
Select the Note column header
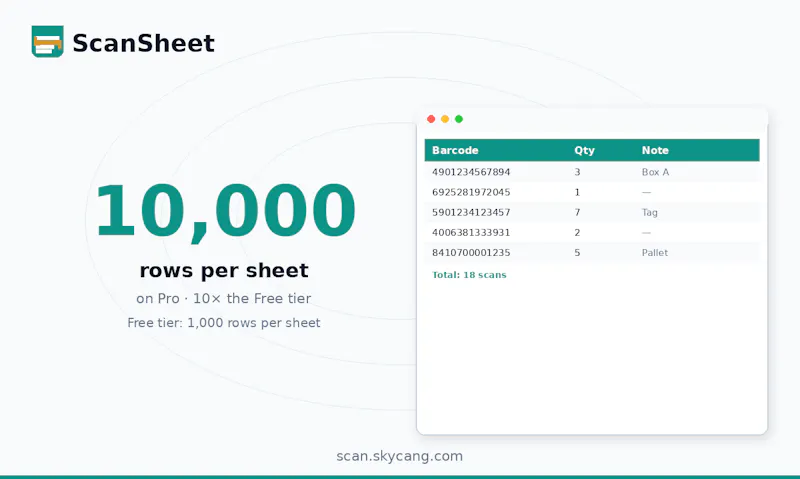coord(655,150)
